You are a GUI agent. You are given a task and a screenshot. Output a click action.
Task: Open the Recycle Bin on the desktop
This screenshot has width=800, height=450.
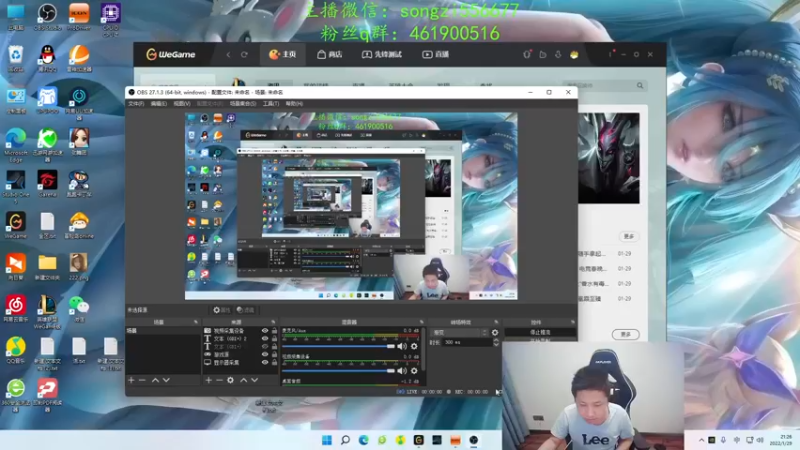pos(15,58)
